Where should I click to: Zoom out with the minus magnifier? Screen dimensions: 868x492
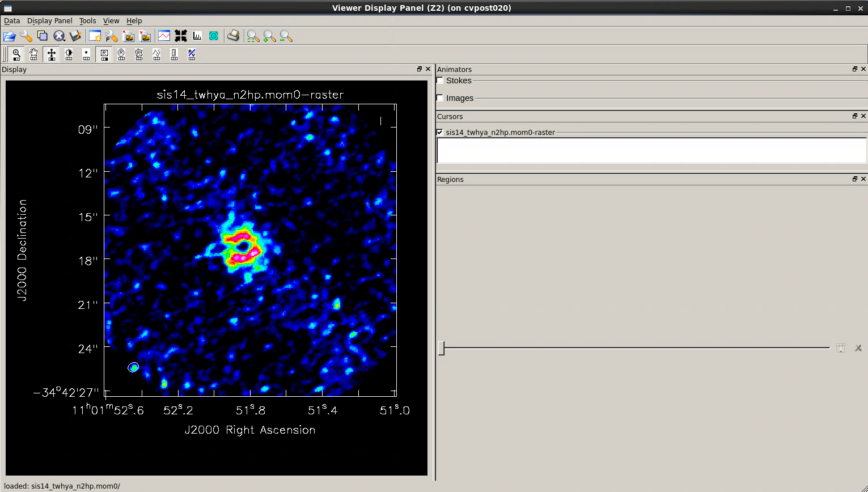tap(286, 36)
